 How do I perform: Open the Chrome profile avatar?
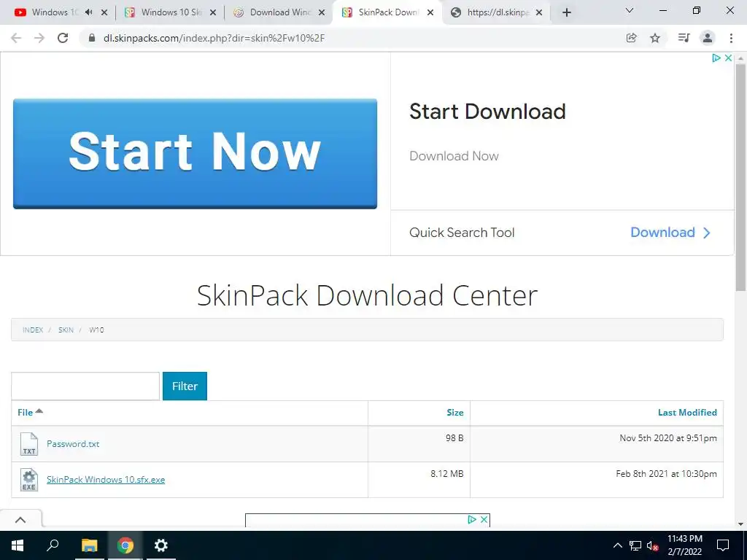coord(708,38)
